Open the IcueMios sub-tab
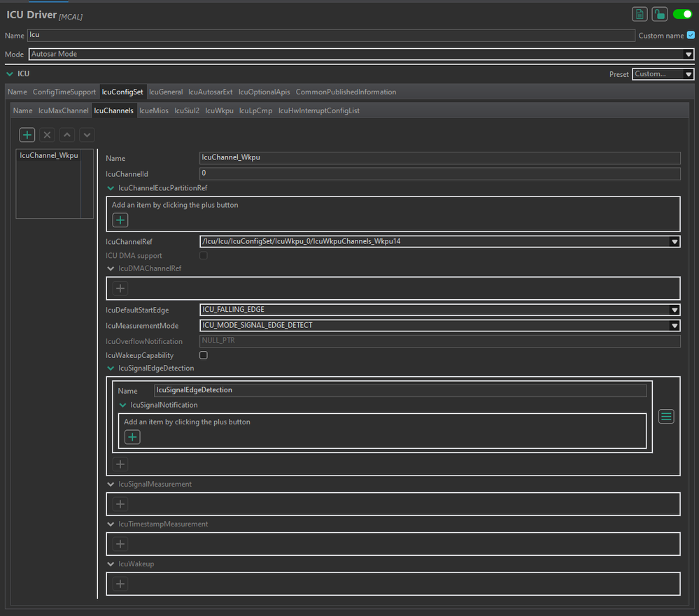Screen dimensions: 699x616 pyautogui.click(x=154, y=111)
